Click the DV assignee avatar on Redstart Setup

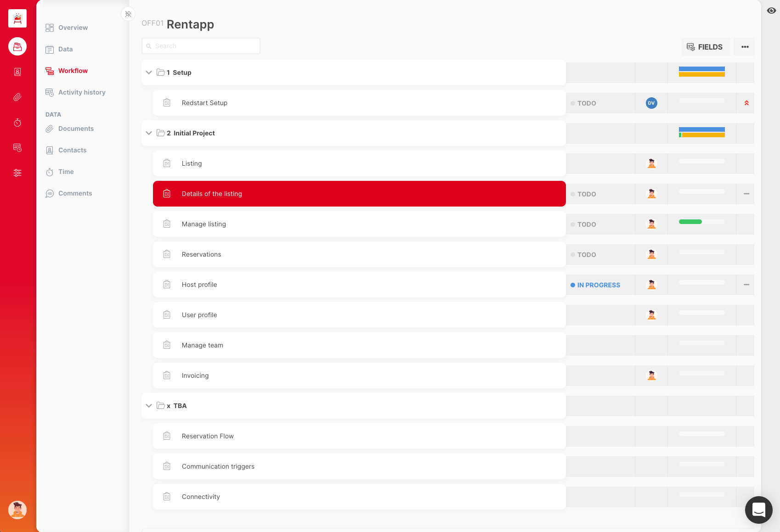click(x=651, y=103)
